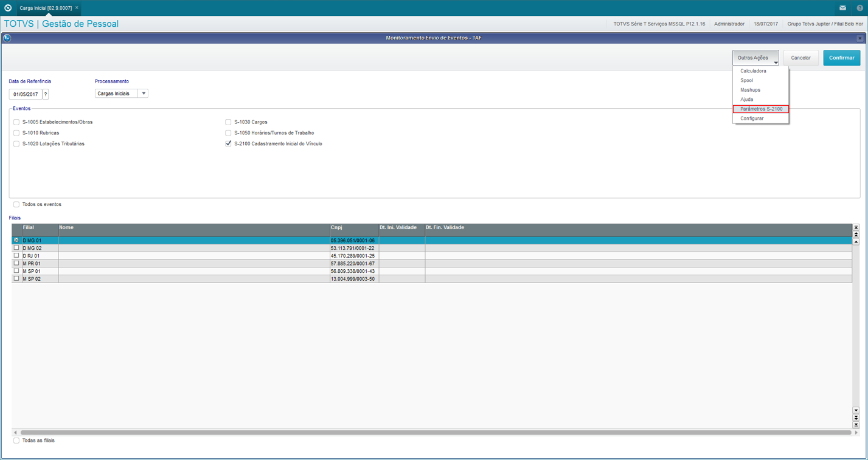Uncheck S-2100 Cadastramento Inicial do Vínculo
This screenshot has height=460, width=868.
point(228,144)
